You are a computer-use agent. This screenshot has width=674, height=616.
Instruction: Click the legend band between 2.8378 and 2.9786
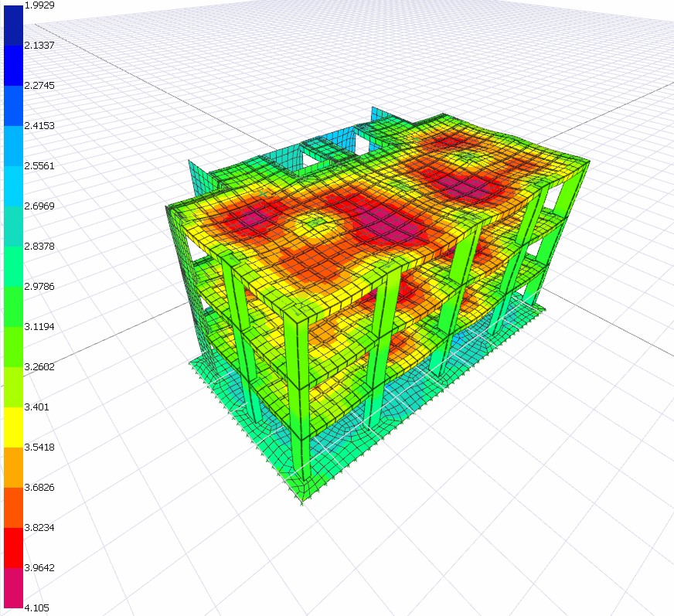(13, 266)
